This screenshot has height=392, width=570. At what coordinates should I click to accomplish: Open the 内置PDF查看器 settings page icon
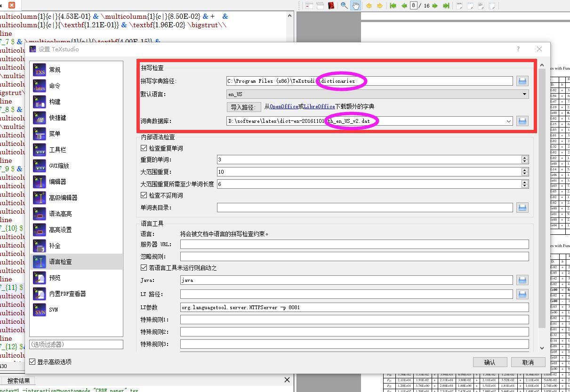(40, 294)
